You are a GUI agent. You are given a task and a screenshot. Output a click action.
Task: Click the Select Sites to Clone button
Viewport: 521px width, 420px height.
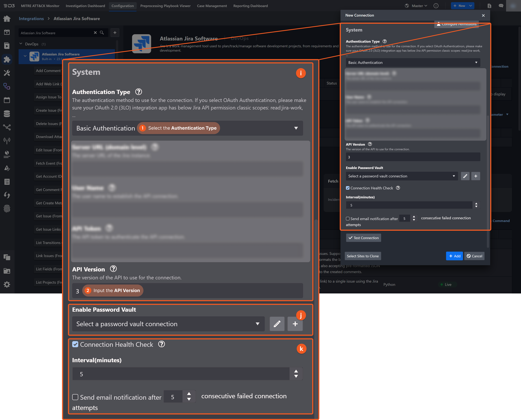coord(363,256)
